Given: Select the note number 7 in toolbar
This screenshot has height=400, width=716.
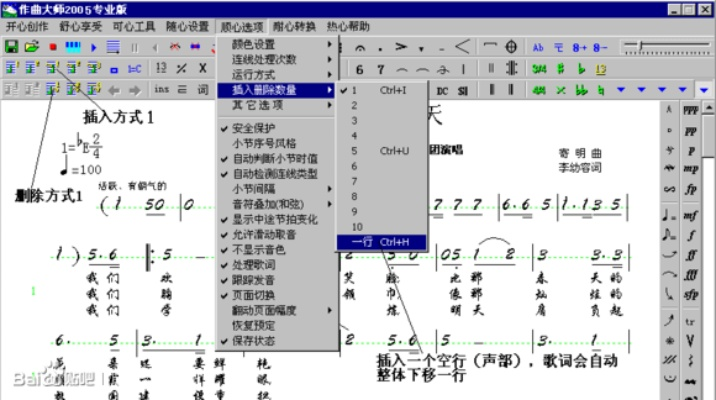Looking at the screenshot, I should coord(380,69).
